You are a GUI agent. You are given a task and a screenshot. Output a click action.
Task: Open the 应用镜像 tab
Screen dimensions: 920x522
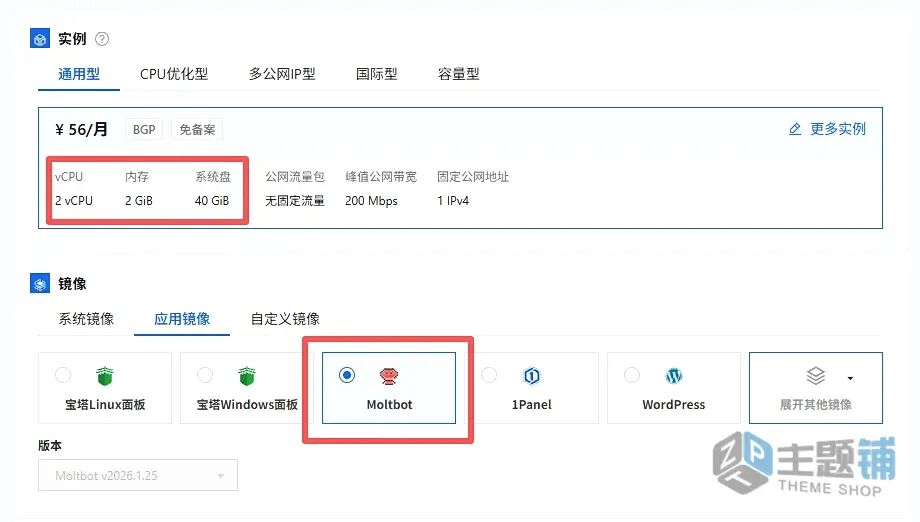pos(182,319)
